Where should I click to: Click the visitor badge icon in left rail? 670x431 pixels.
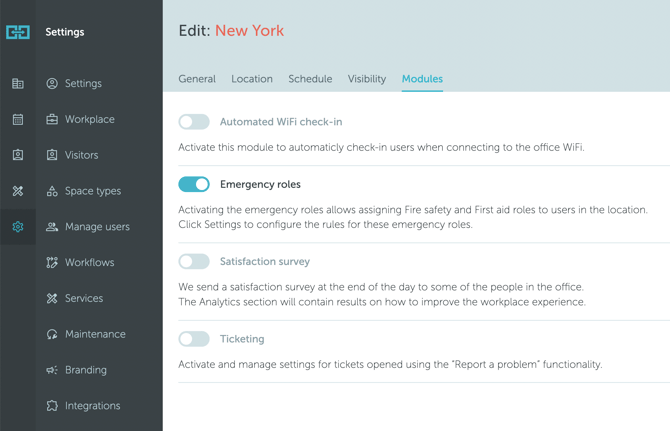tap(18, 155)
